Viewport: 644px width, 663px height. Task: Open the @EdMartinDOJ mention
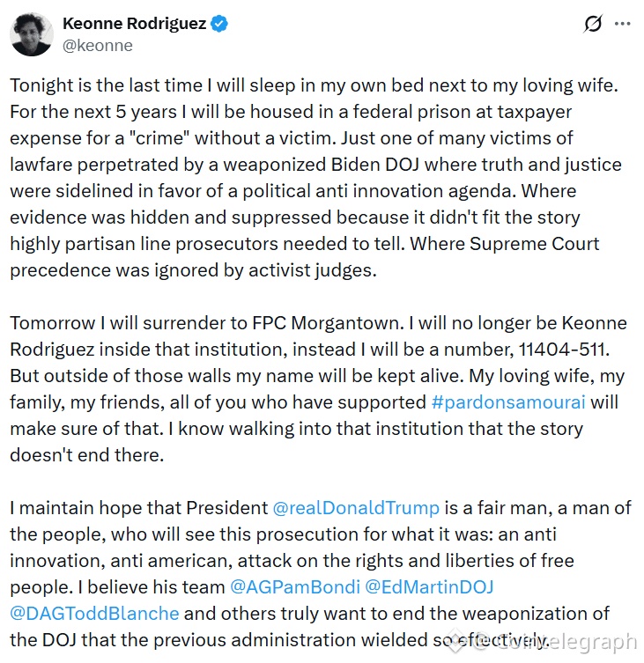pos(429,587)
